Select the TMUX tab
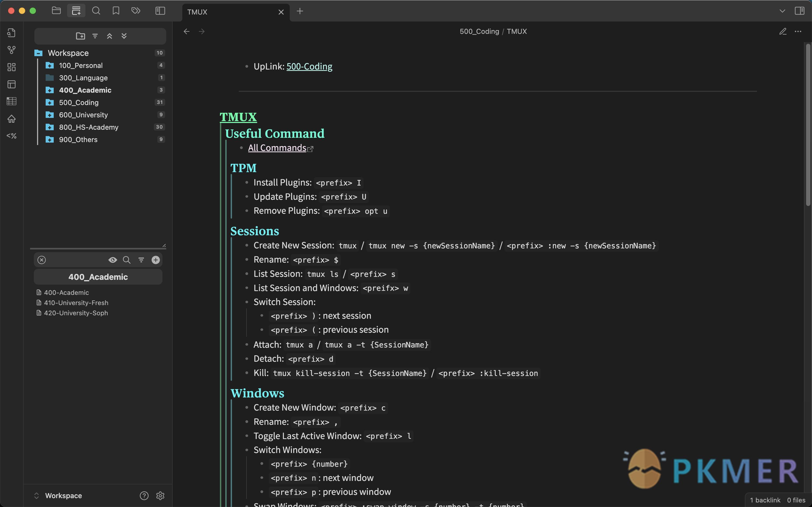Image resolution: width=812 pixels, height=507 pixels. 236,12
